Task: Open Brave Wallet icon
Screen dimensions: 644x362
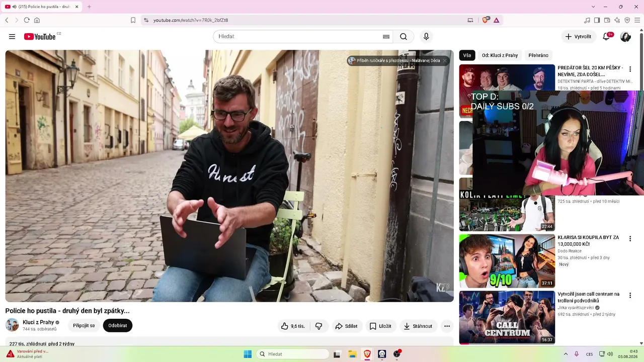Action: [607, 20]
